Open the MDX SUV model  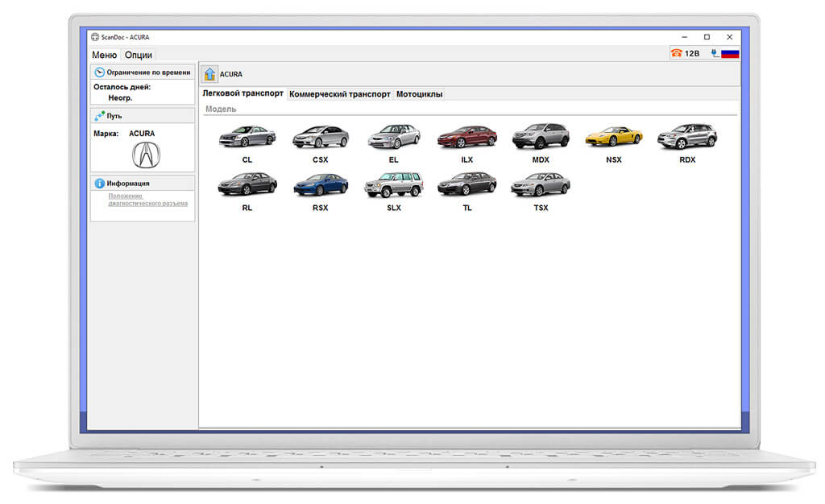541,136
